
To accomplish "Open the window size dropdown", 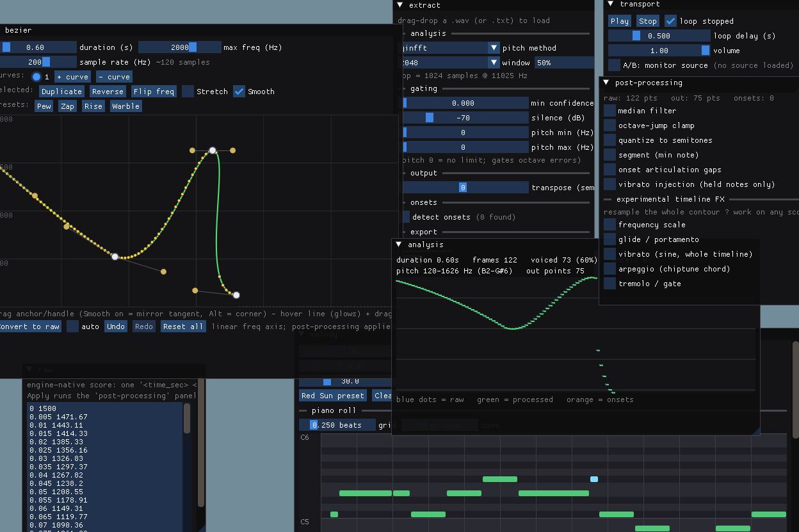I will [494, 63].
